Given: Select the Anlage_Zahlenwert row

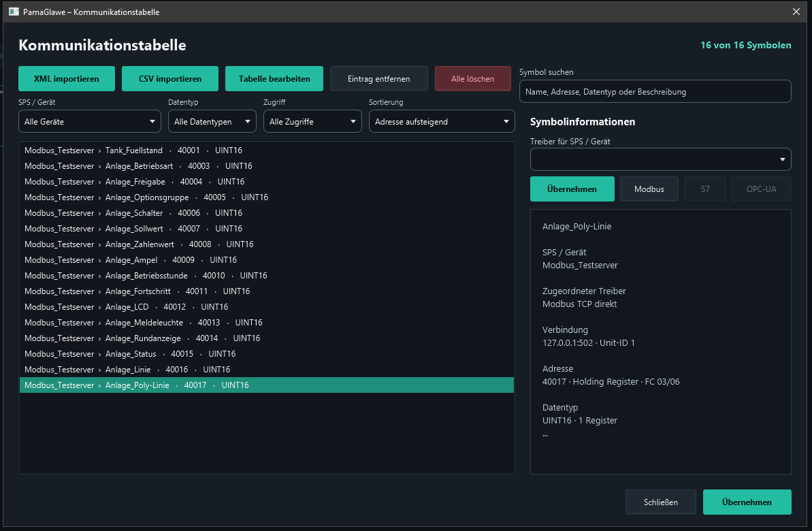Looking at the screenshot, I should 267,244.
